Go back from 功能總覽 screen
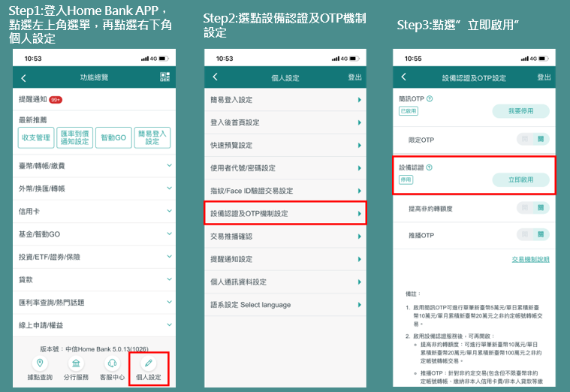The width and height of the screenshot is (570, 392). coord(23,78)
